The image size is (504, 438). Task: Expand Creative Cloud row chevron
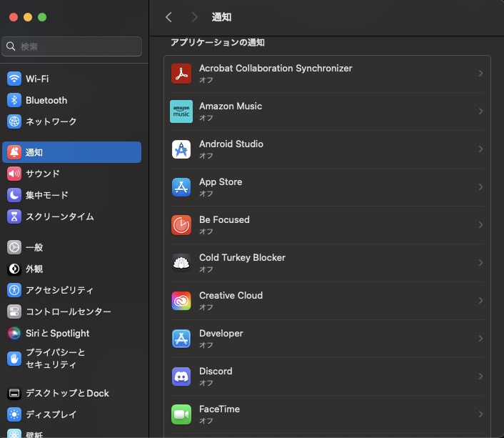point(480,301)
